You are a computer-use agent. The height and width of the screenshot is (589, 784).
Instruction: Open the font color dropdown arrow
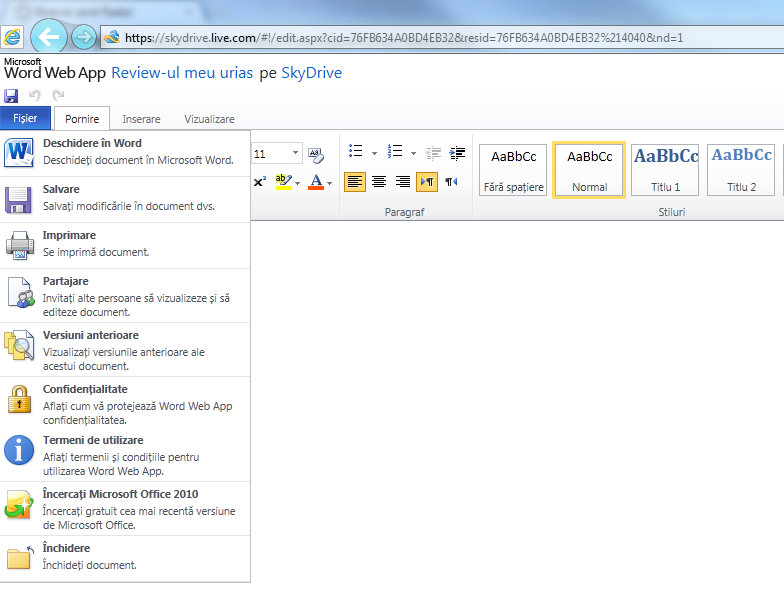coord(330,184)
